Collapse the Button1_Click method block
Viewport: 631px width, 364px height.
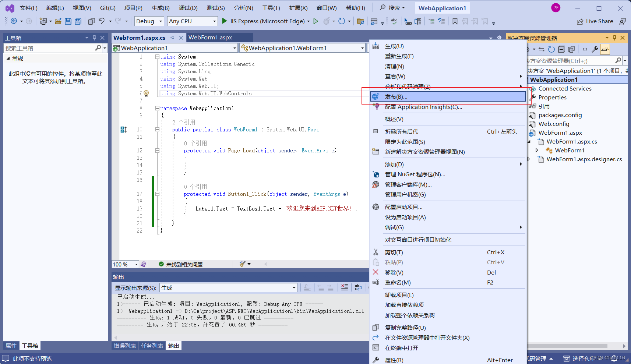click(157, 194)
